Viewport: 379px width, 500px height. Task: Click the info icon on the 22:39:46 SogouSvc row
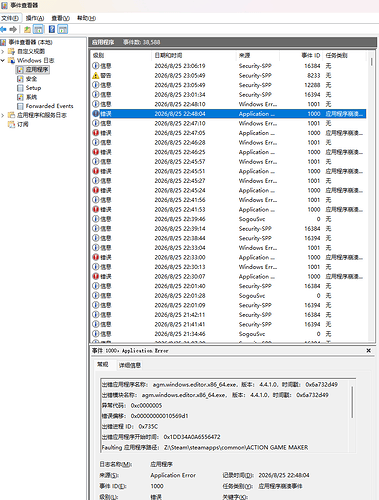tap(96, 219)
